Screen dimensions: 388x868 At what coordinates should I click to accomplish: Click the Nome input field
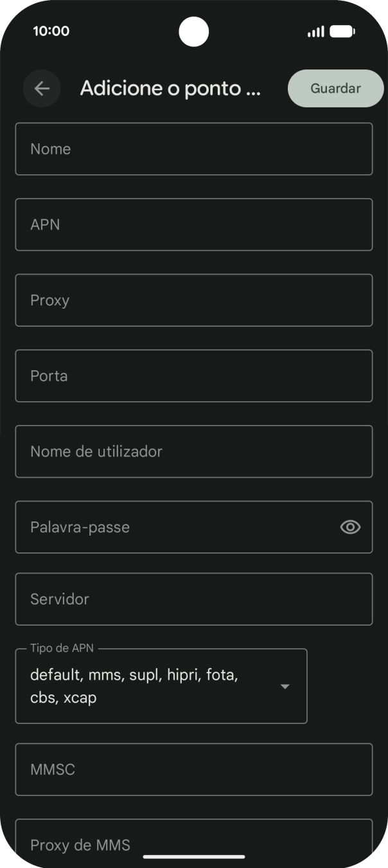click(193, 149)
